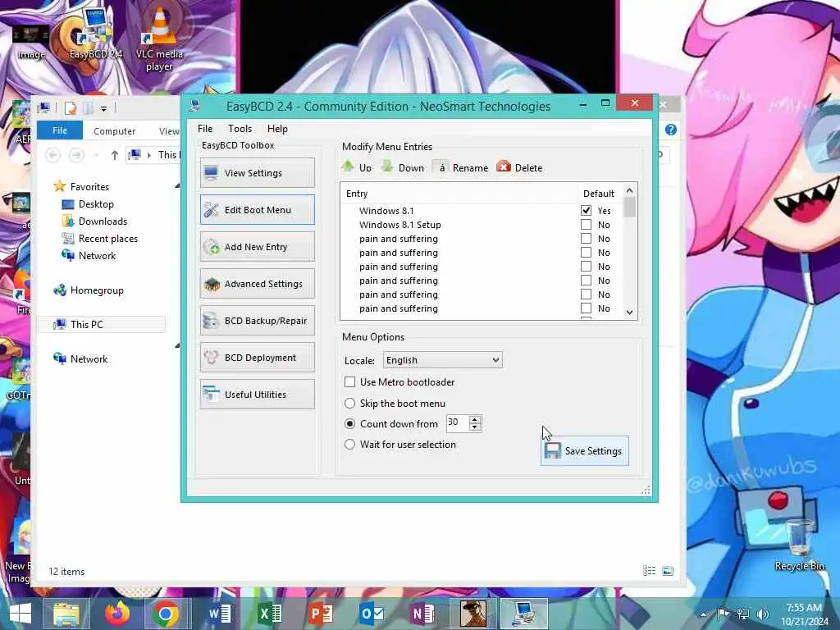Open EasyBCD 2.4 desktop shortcut
The width and height of the screenshot is (840, 630).
pyautogui.click(x=95, y=33)
